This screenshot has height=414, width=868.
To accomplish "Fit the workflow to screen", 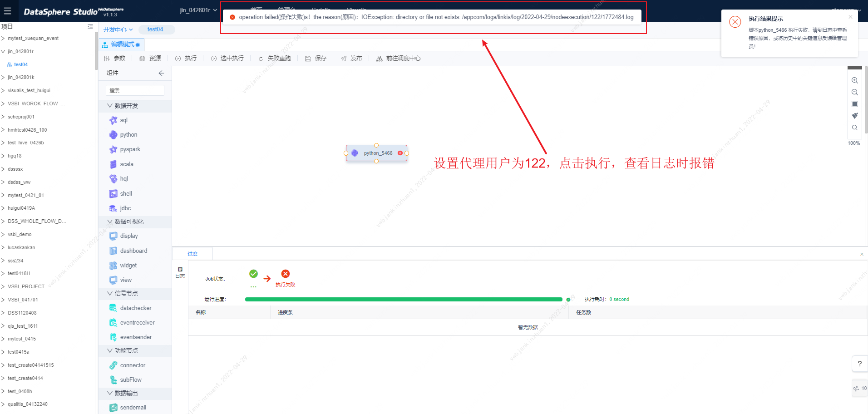I will click(854, 104).
